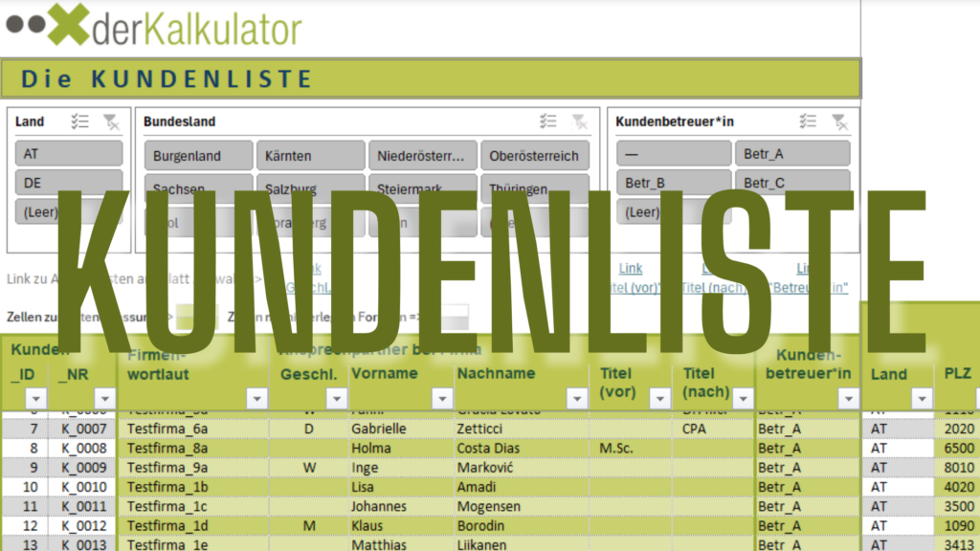Select cell K_0009 in the _NR column
The image size is (980, 551).
tap(84, 467)
